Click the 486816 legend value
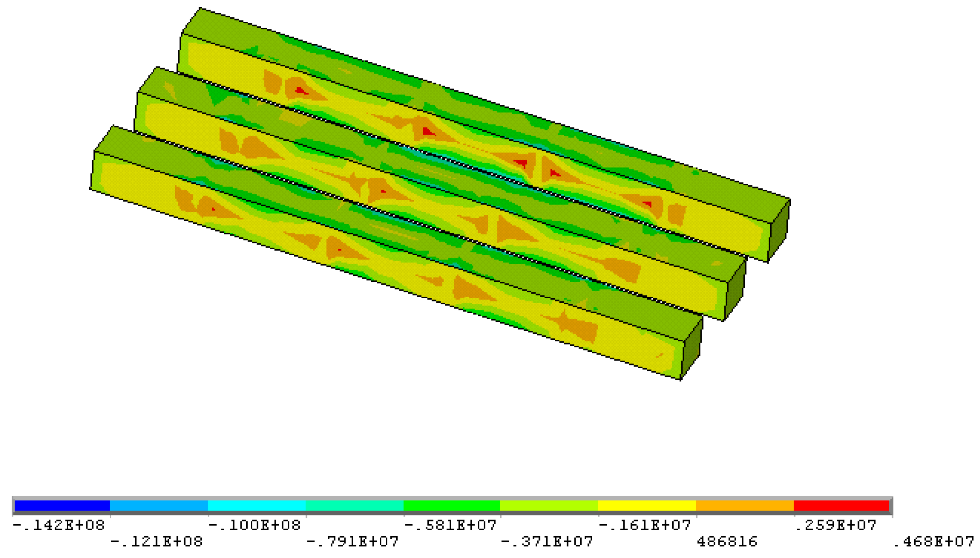The image size is (980, 558). click(x=727, y=542)
